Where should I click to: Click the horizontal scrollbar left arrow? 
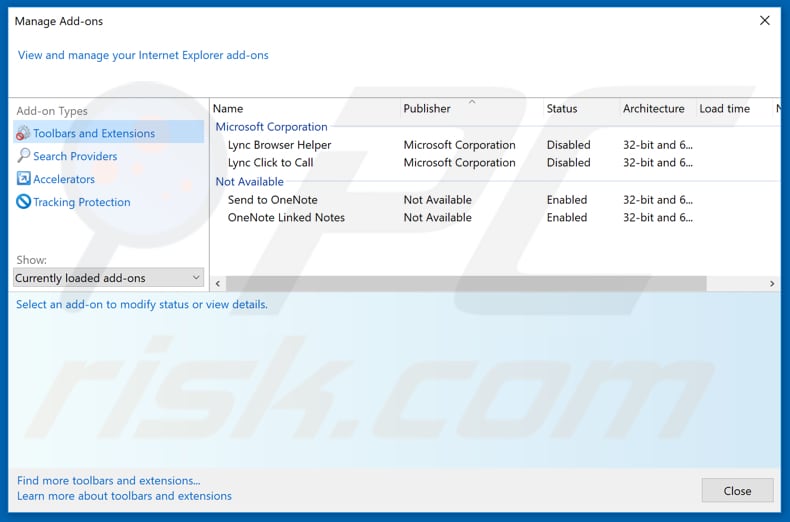[218, 284]
